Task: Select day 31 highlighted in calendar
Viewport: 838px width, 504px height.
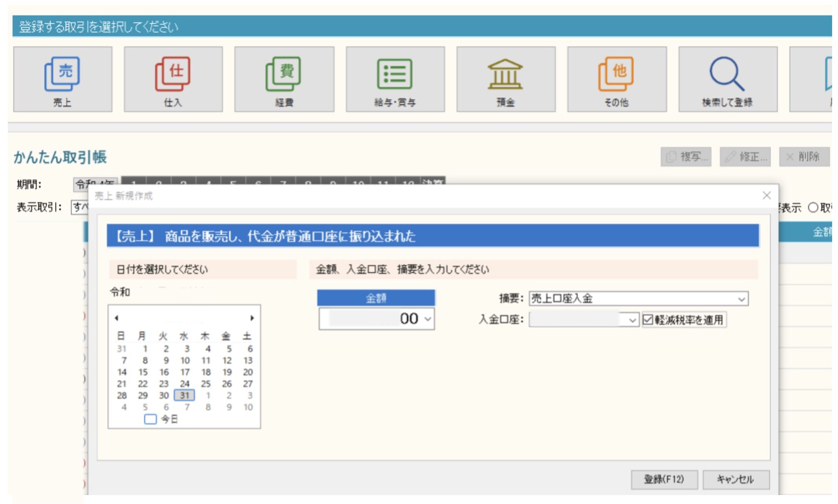Action: pos(185,395)
